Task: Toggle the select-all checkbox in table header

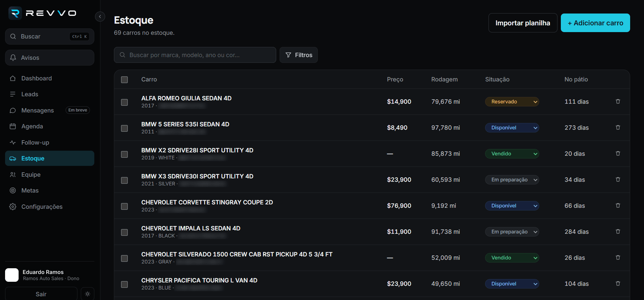Action: click(124, 80)
